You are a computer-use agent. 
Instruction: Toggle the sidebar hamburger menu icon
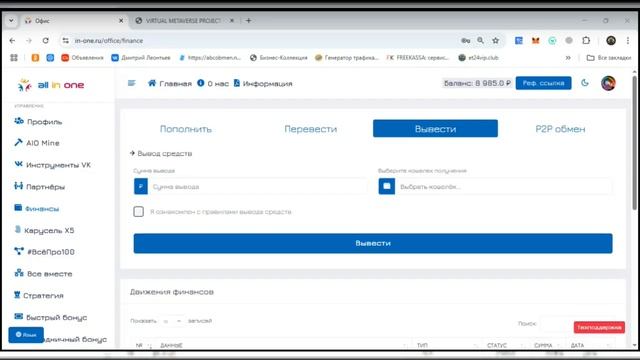pyautogui.click(x=131, y=83)
